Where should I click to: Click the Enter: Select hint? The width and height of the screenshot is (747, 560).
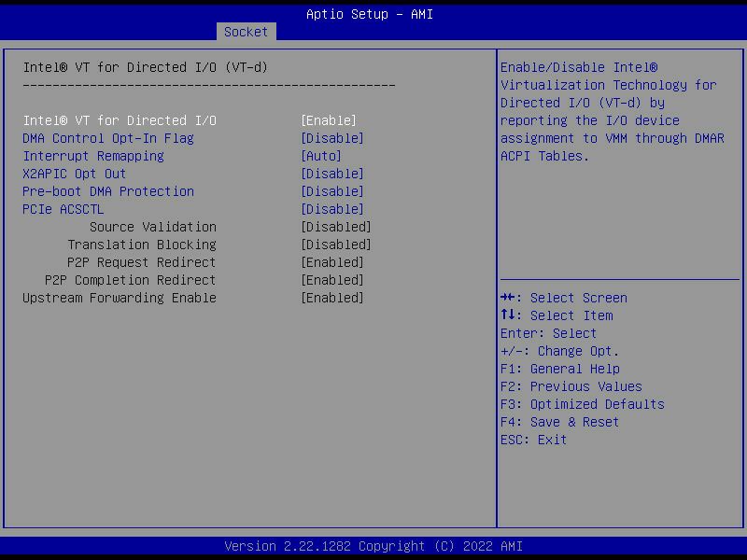548,333
